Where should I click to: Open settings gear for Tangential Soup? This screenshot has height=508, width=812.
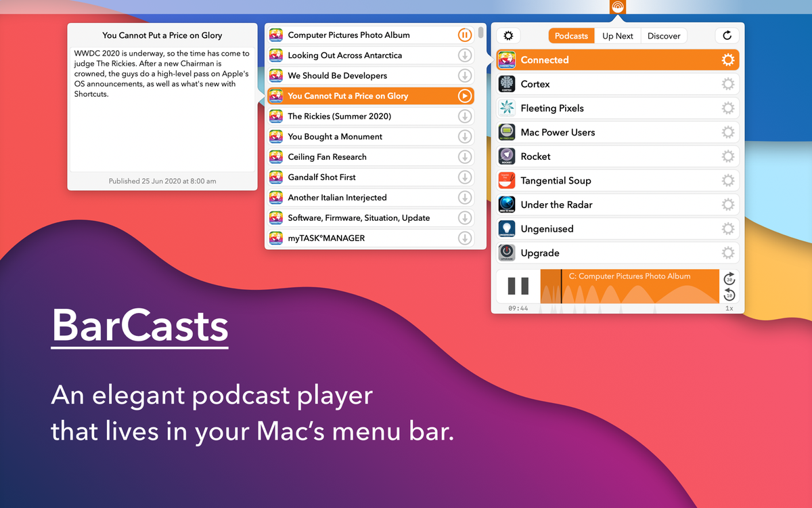pyautogui.click(x=728, y=181)
